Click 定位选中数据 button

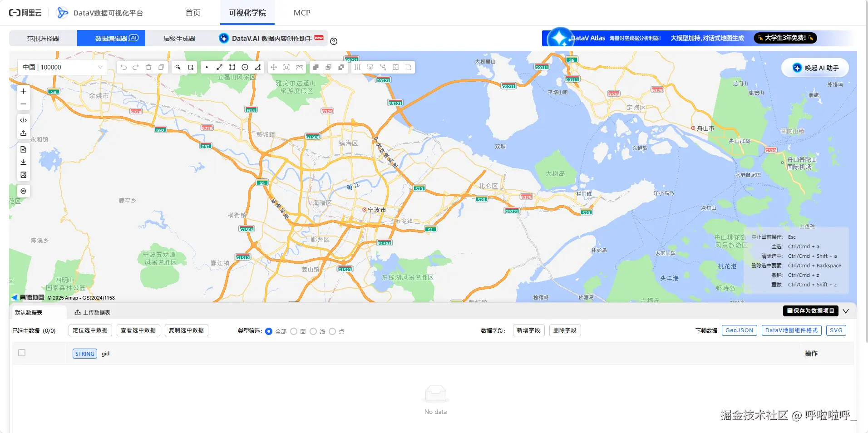tap(90, 330)
